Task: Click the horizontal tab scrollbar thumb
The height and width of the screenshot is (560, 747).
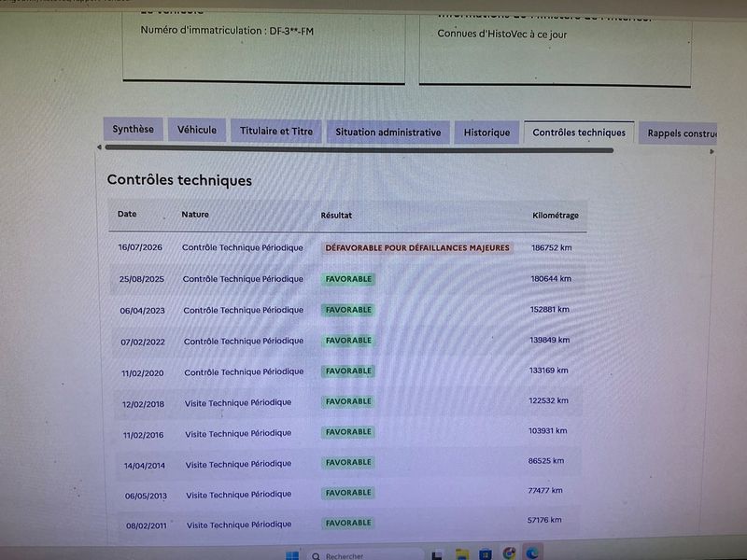Action: 359,149
